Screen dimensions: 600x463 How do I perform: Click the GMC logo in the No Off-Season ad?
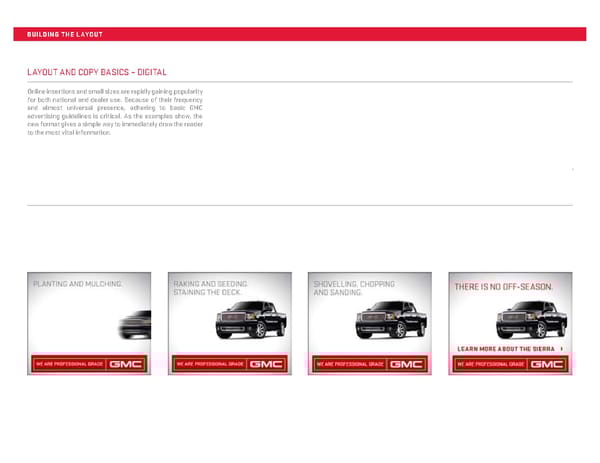coord(547,364)
